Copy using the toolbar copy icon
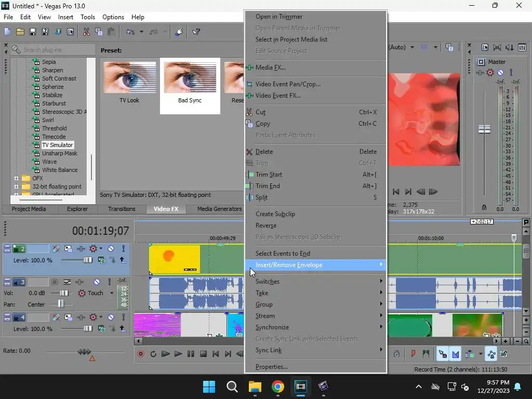This screenshot has width=532, height=399. click(99, 32)
